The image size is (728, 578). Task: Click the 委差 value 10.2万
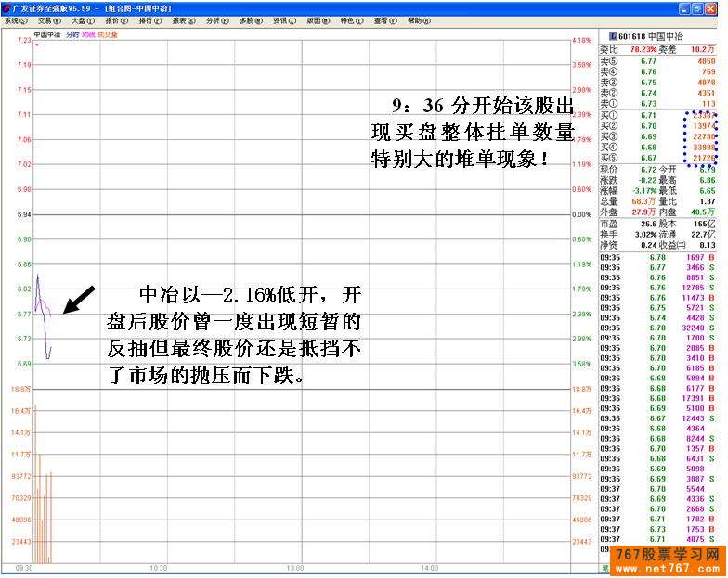[703, 49]
